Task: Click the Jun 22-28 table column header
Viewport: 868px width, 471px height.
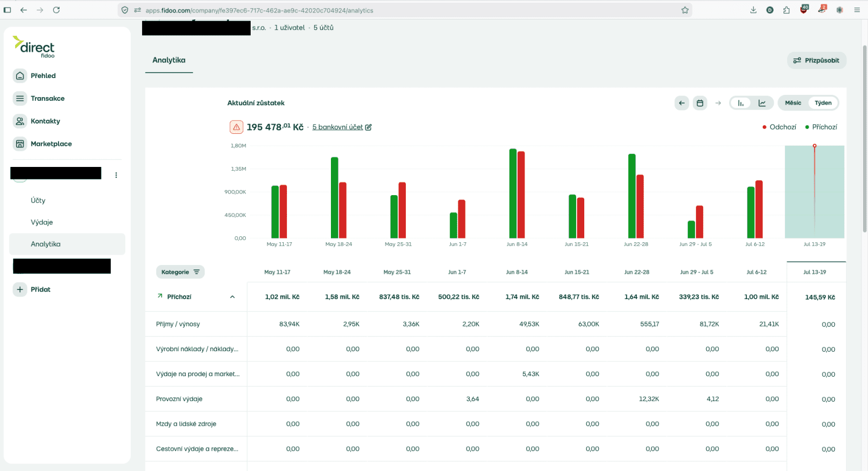Action: coord(636,272)
